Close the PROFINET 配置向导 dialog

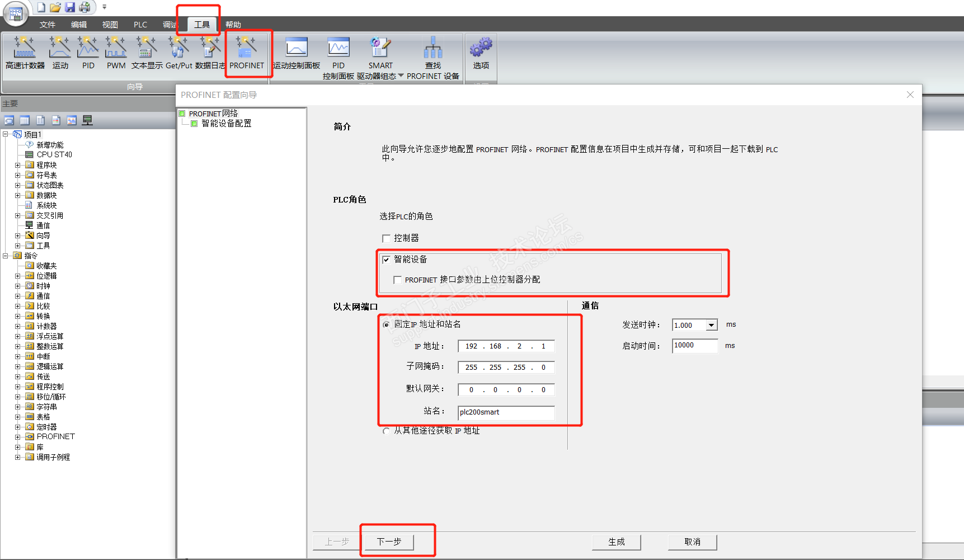pyautogui.click(x=910, y=95)
